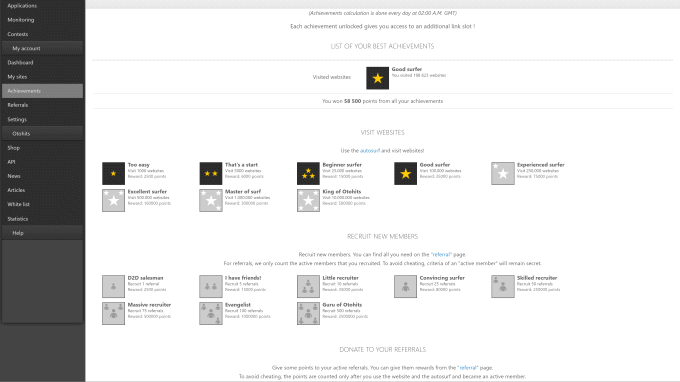Click the Beginner surfer three-star badge
Viewport: 680px width, 382px height.
tap(308, 173)
